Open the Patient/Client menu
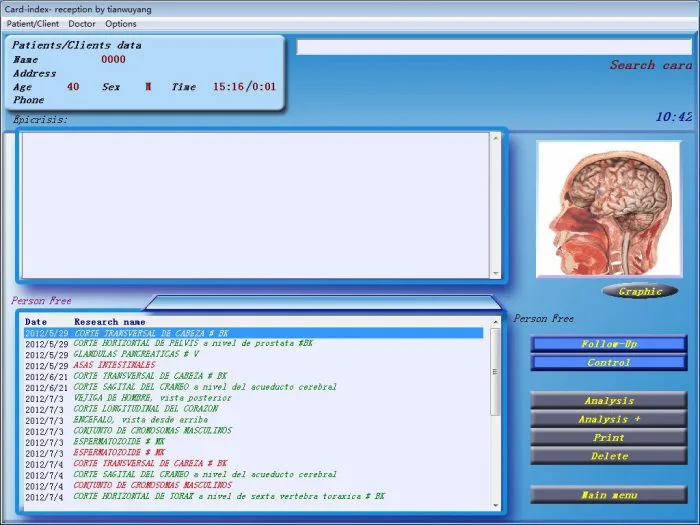This screenshot has width=700, height=525. click(x=33, y=24)
